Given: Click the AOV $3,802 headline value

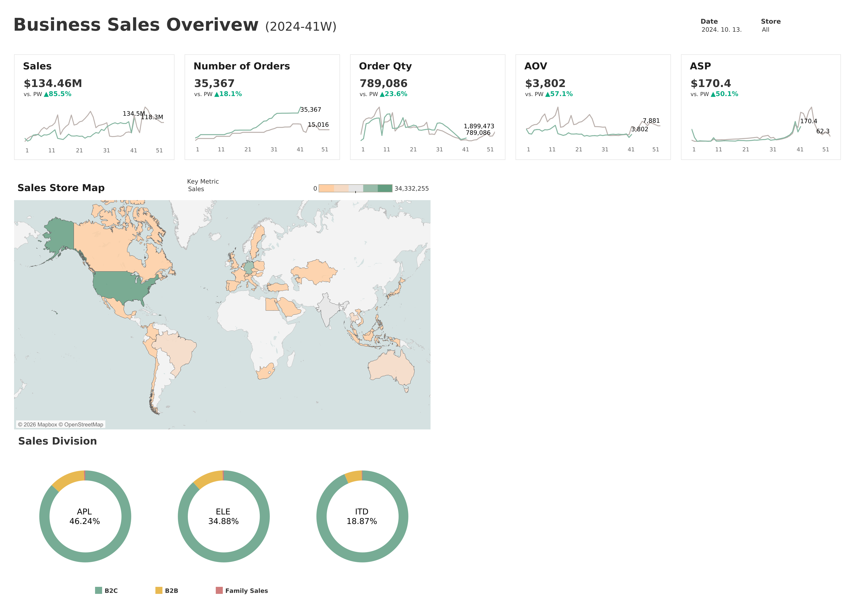Looking at the screenshot, I should tap(545, 83).
